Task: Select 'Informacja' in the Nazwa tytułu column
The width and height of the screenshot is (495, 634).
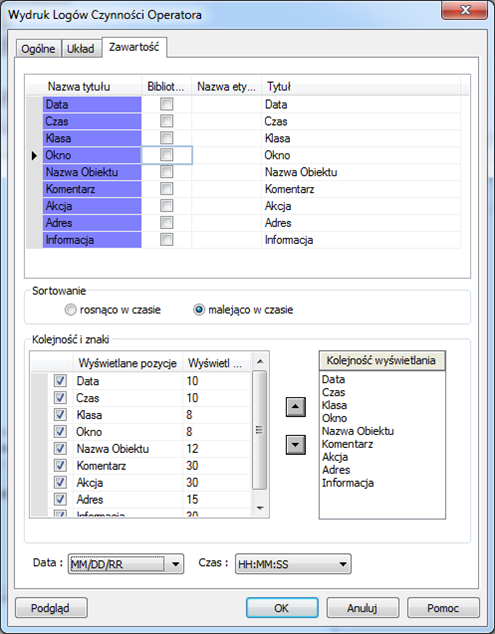Action: coord(92,240)
